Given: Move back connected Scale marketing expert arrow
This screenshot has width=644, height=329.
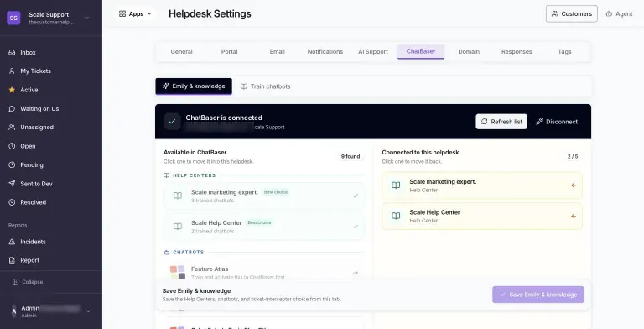Looking at the screenshot, I should (574, 185).
